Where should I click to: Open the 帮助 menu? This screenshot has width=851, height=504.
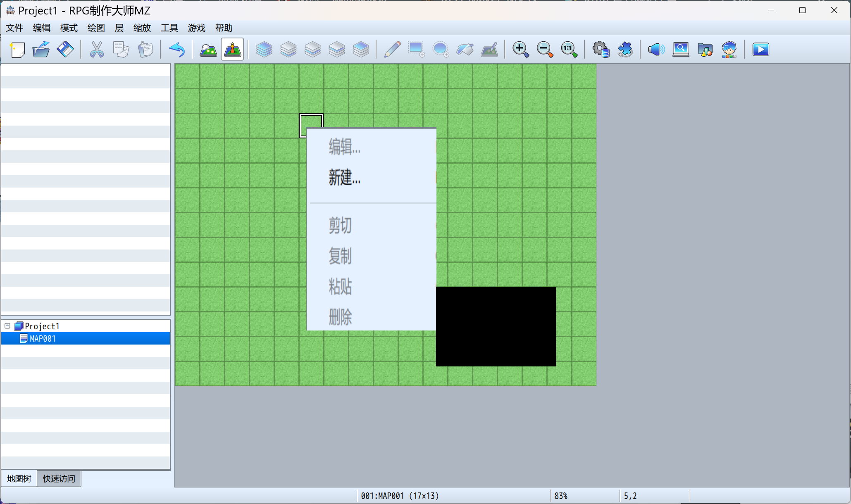click(224, 28)
